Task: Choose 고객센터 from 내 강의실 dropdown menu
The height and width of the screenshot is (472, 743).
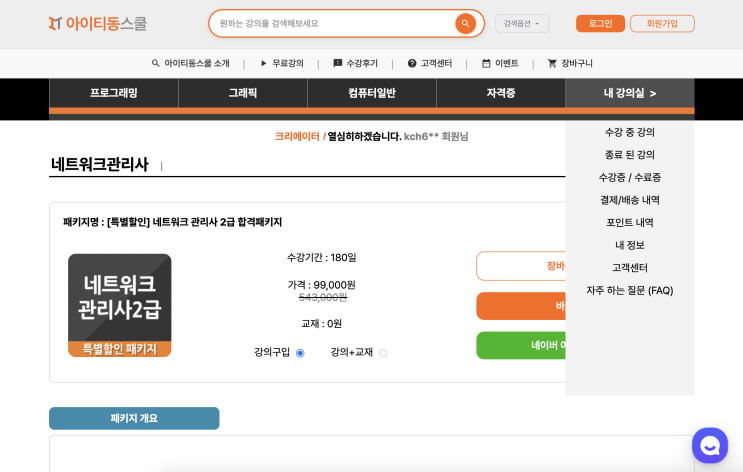Action: click(630, 268)
